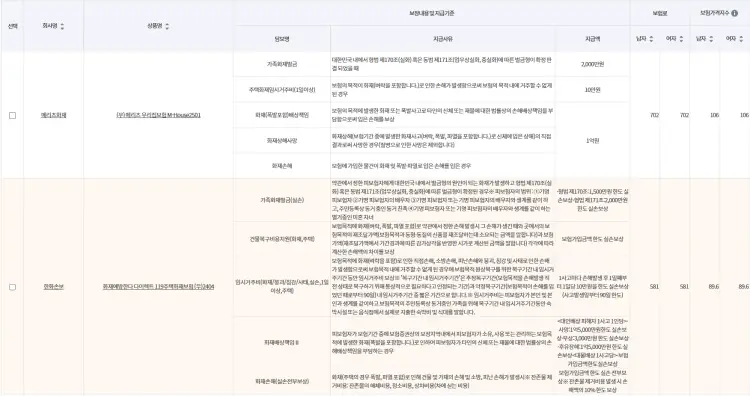The image size is (750, 396).
Task: Click the 지급사유 column header
Action: [x=443, y=39]
